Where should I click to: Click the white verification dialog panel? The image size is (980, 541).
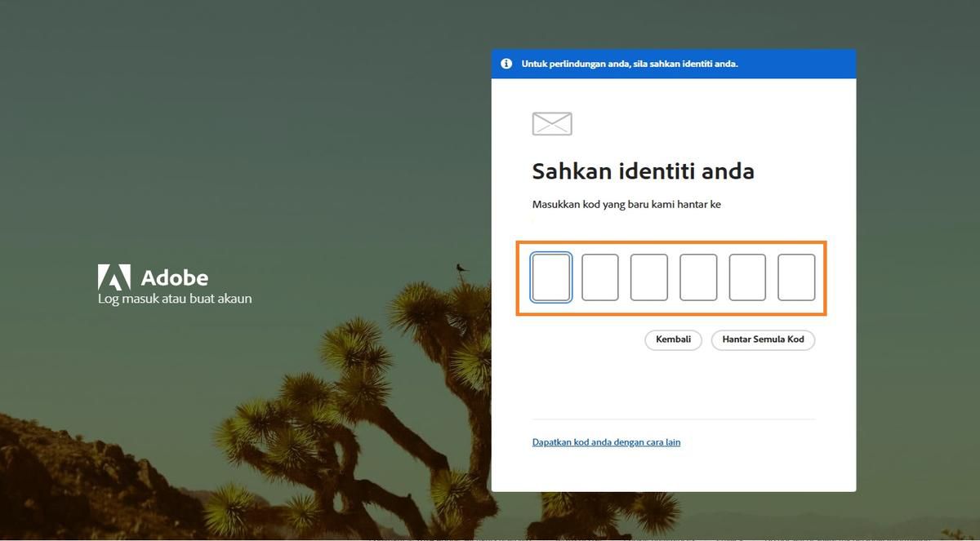[x=674, y=392]
